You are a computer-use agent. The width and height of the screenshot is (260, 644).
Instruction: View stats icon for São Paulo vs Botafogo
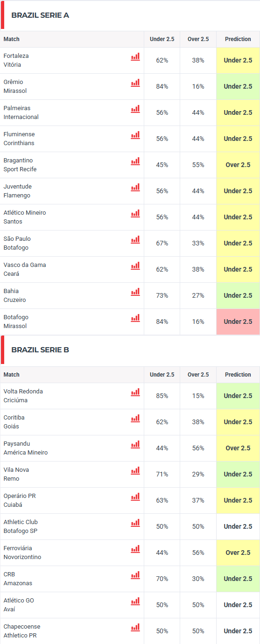tap(135, 239)
